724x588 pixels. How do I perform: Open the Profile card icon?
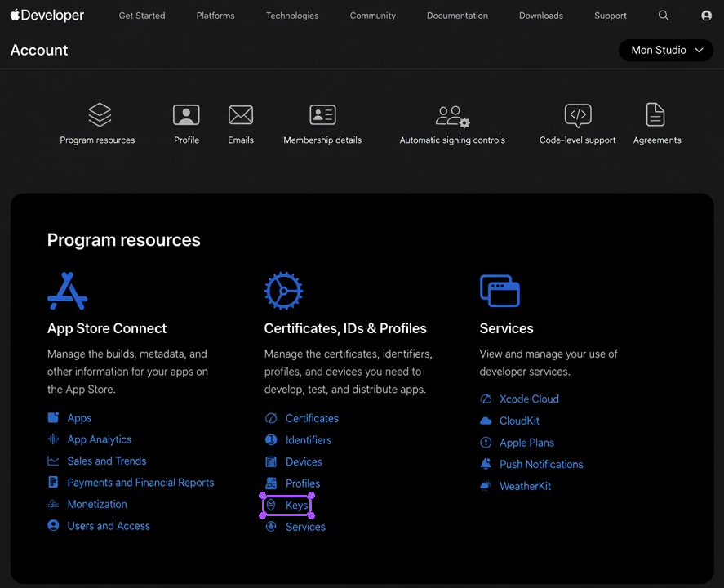(x=186, y=114)
